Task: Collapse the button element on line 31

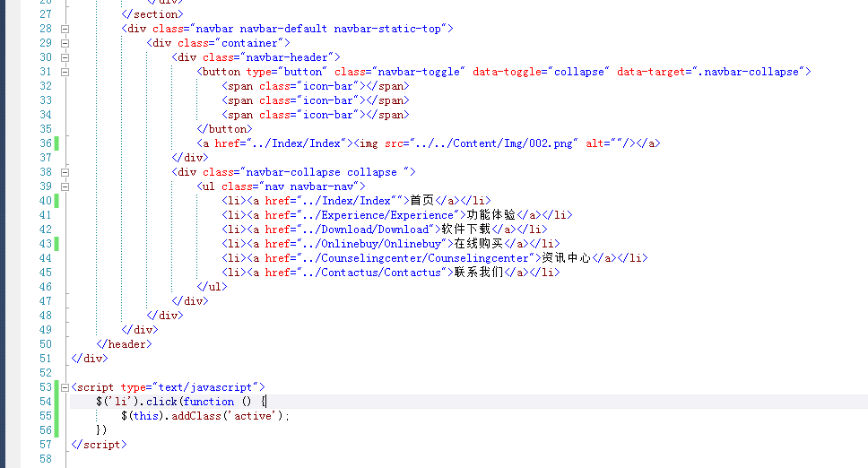Action: [x=65, y=72]
